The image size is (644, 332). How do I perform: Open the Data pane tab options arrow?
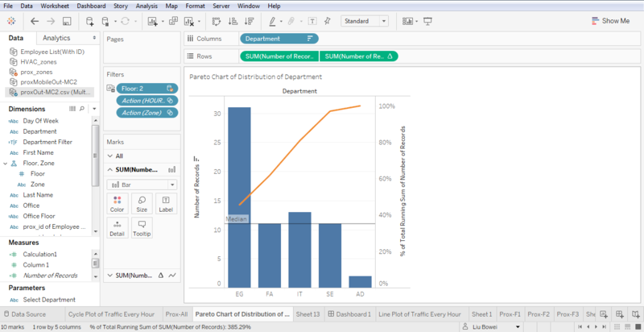click(x=94, y=38)
